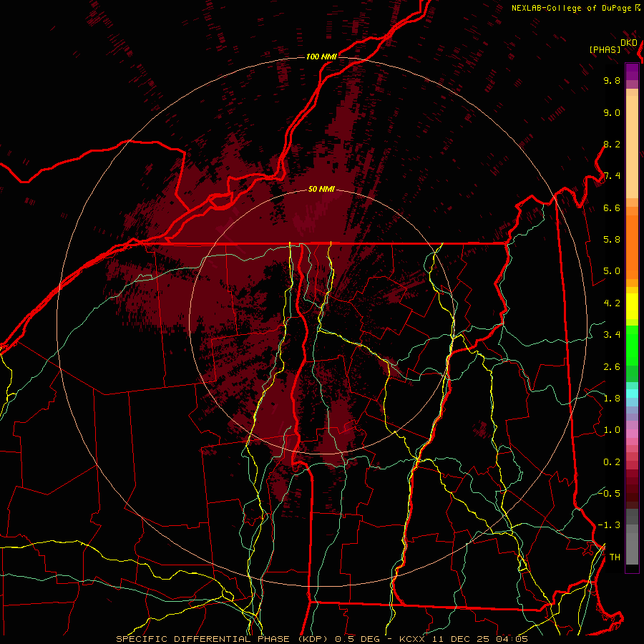Screen dimensions: 644x644
Task: Click the cyan swatch near the 1.8 label
Action: coord(632,394)
